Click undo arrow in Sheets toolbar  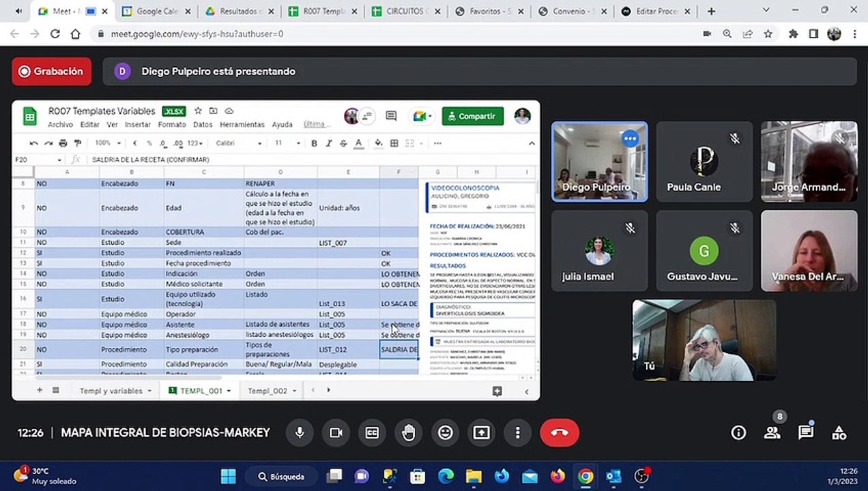34,143
